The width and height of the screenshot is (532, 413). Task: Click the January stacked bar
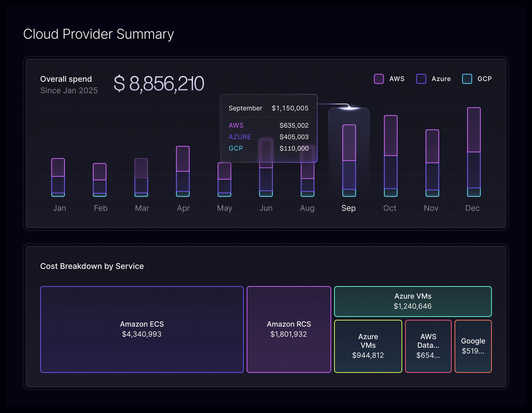[58, 177]
